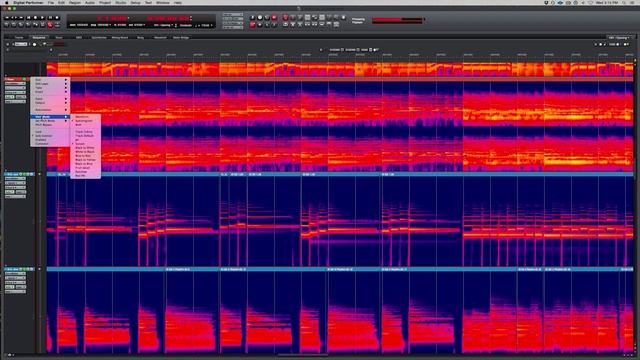Switch to the QuickScribe tab
Screen dimensions: 640x360
[99, 38]
